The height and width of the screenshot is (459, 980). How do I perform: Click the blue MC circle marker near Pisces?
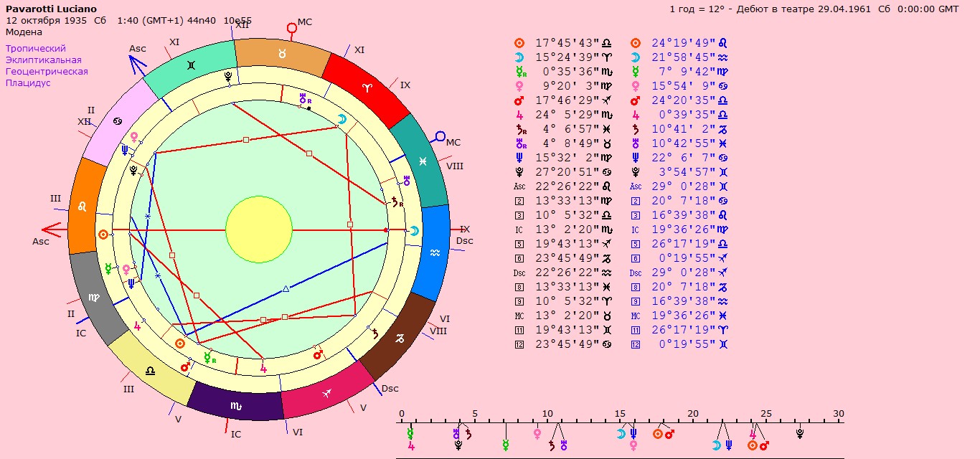click(x=441, y=136)
